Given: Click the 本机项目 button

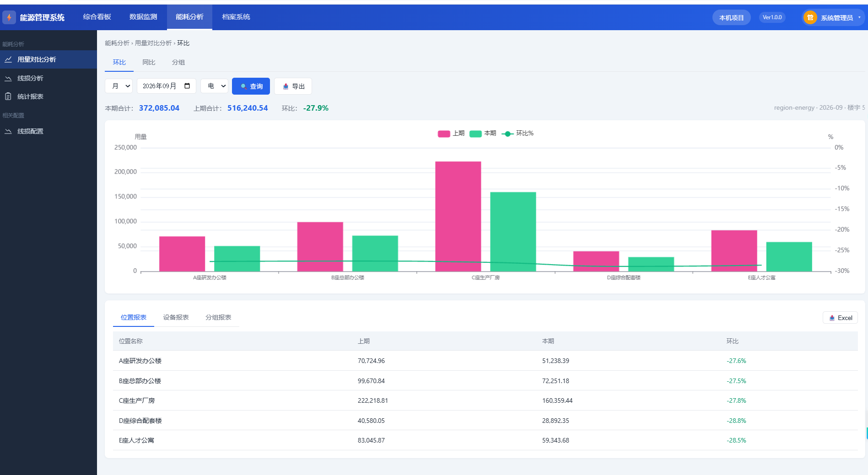Looking at the screenshot, I should (731, 17).
